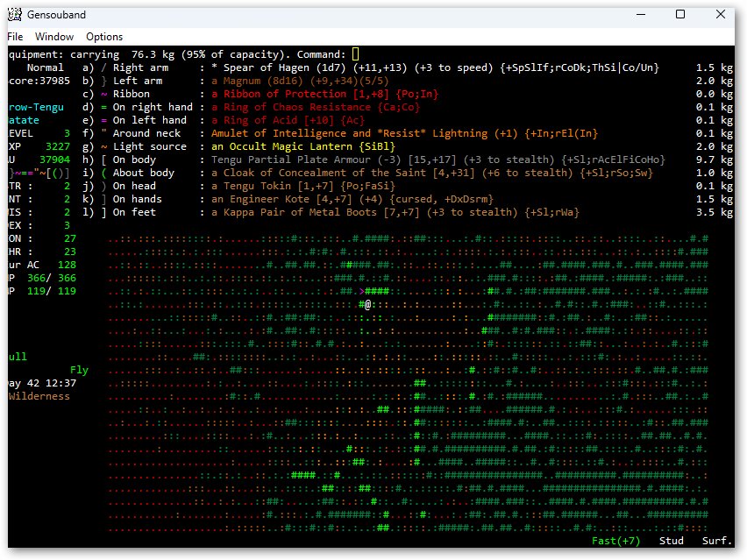Click the '9.7 kg' armour weight
747x560 pixels.
click(x=715, y=159)
